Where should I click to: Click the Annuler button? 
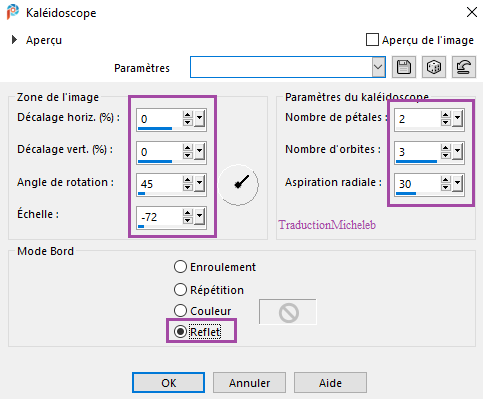[249, 383]
